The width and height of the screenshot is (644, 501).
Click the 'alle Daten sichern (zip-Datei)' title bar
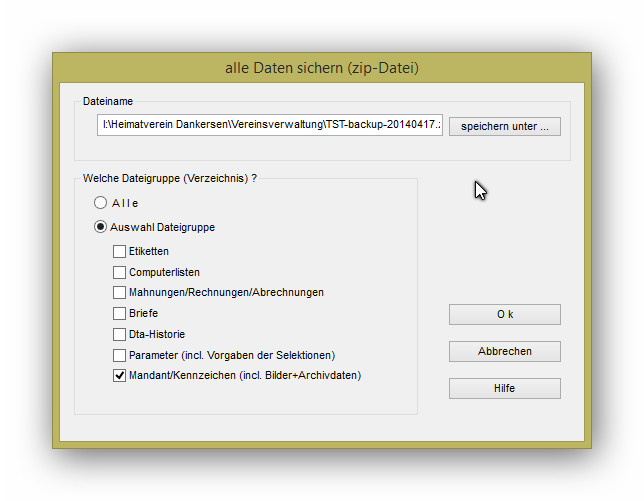coord(321,68)
